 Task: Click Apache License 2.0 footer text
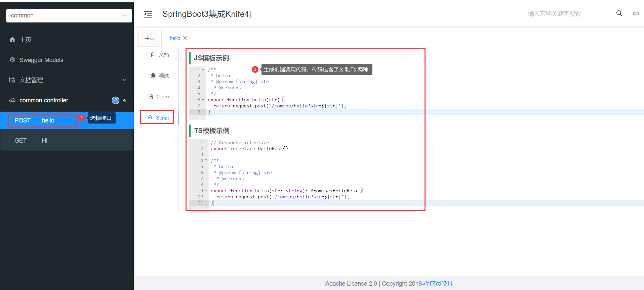point(351,284)
